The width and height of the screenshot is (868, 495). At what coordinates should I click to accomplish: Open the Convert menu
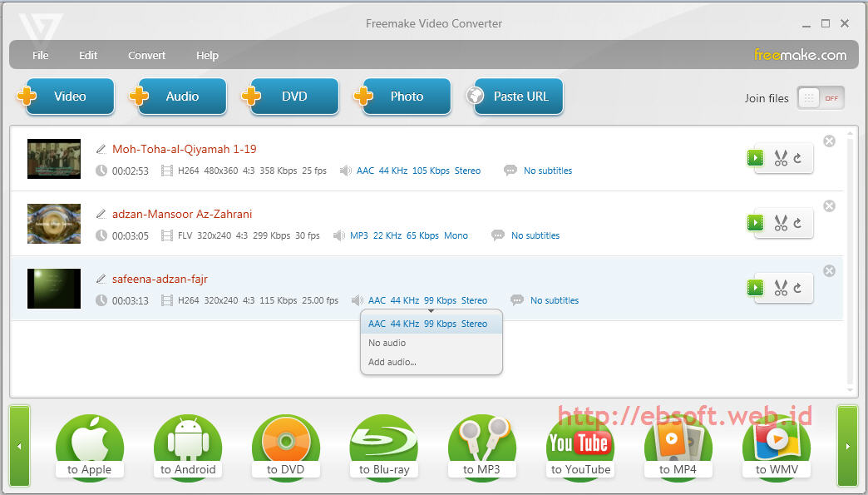(x=146, y=56)
